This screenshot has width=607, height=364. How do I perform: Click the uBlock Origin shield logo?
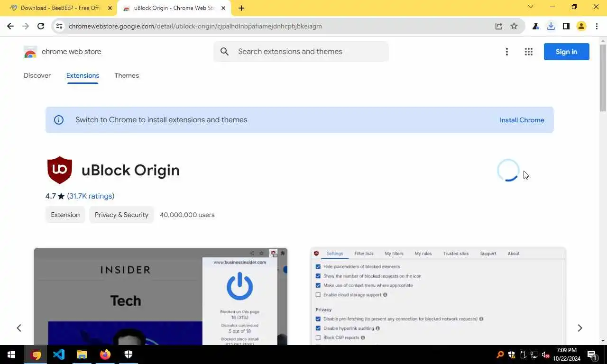click(60, 170)
